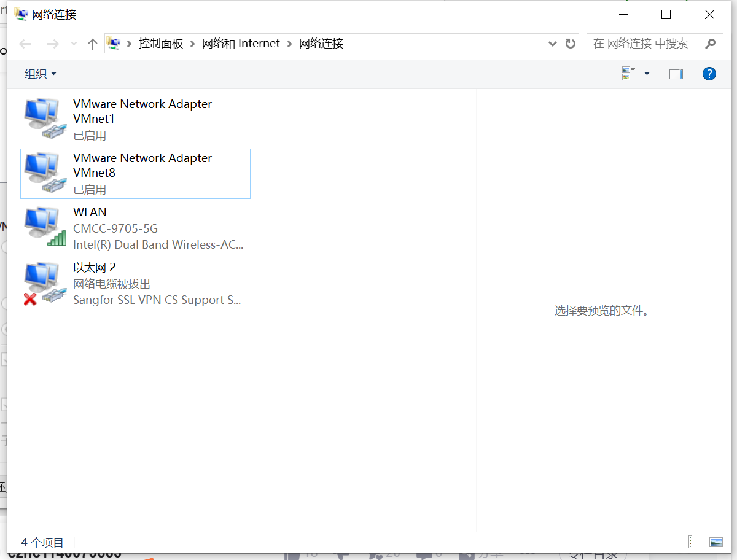Click the window title icon for system menu
The width and height of the screenshot is (737, 560).
tap(21, 14)
